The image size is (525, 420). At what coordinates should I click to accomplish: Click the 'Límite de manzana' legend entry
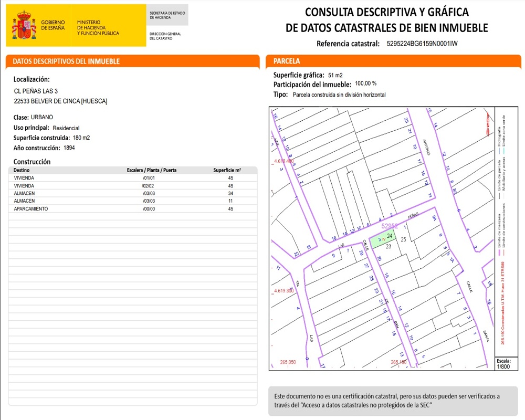click(x=499, y=235)
